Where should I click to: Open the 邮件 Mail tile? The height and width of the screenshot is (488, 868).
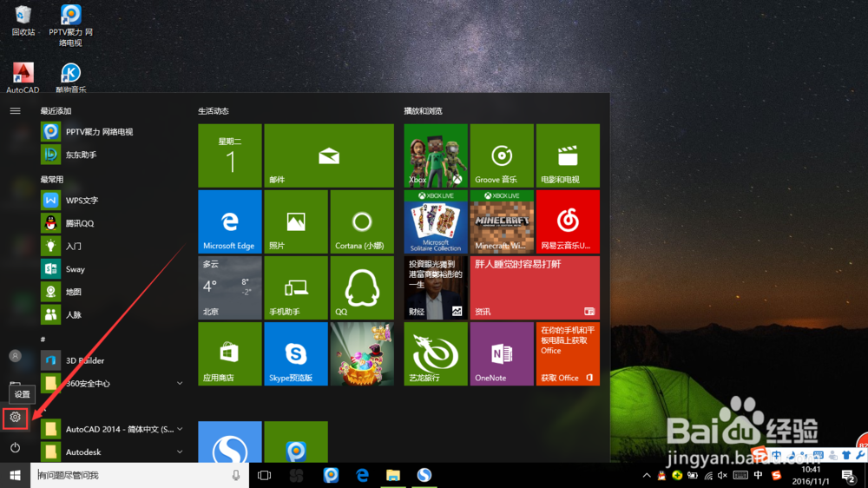(329, 155)
